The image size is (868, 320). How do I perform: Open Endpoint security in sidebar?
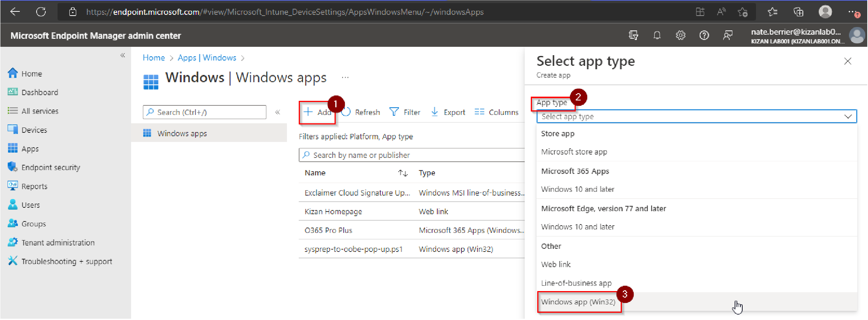click(51, 167)
